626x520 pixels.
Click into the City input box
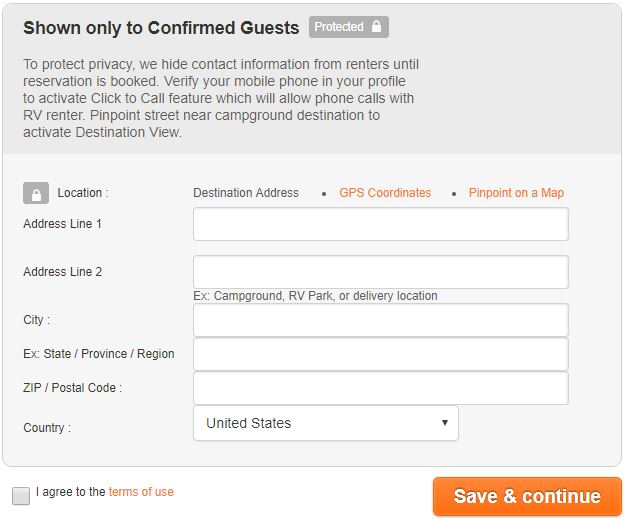click(x=381, y=320)
